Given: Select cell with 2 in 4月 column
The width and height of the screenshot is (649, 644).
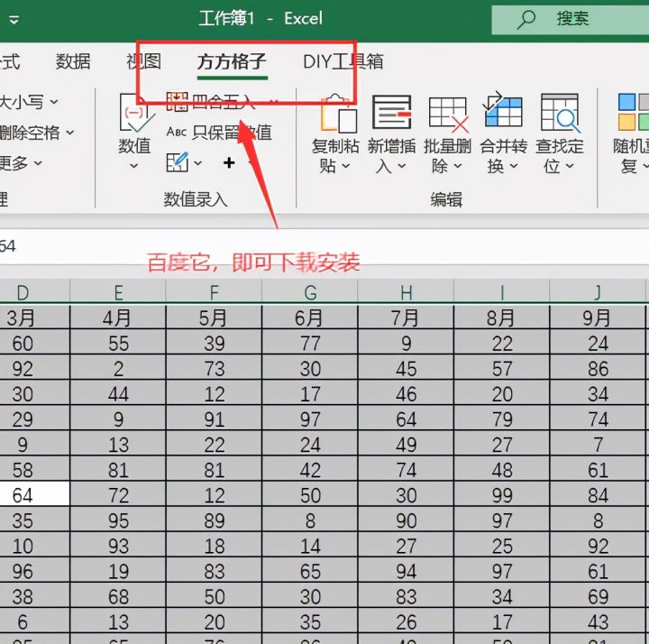Looking at the screenshot, I should 118,369.
